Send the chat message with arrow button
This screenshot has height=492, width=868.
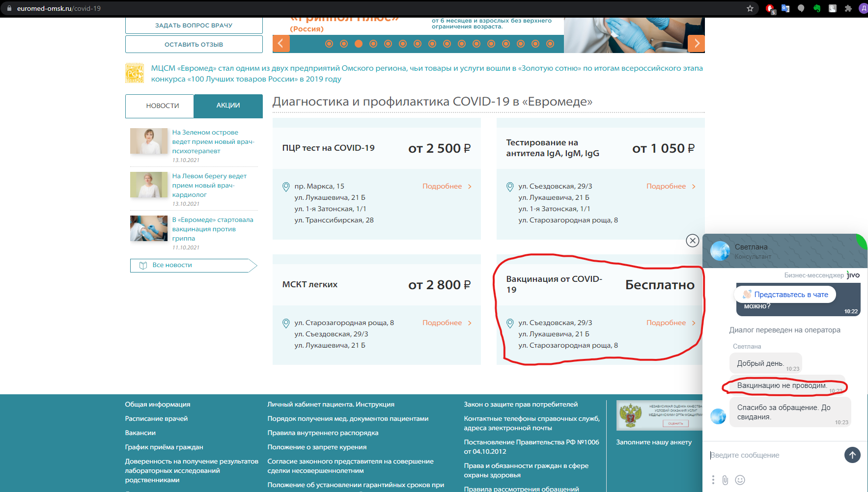click(852, 455)
